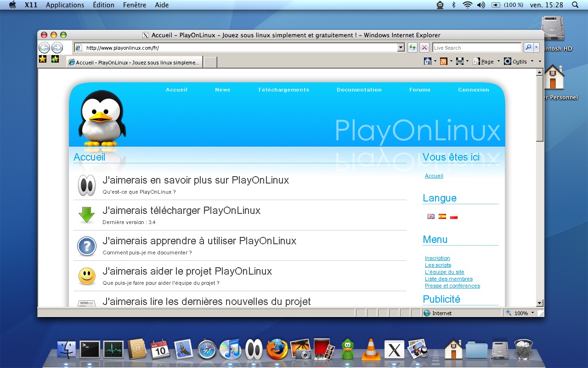Open the Les scripts sidebar link
Image resolution: width=588 pixels, height=368 pixels.
tap(438, 265)
